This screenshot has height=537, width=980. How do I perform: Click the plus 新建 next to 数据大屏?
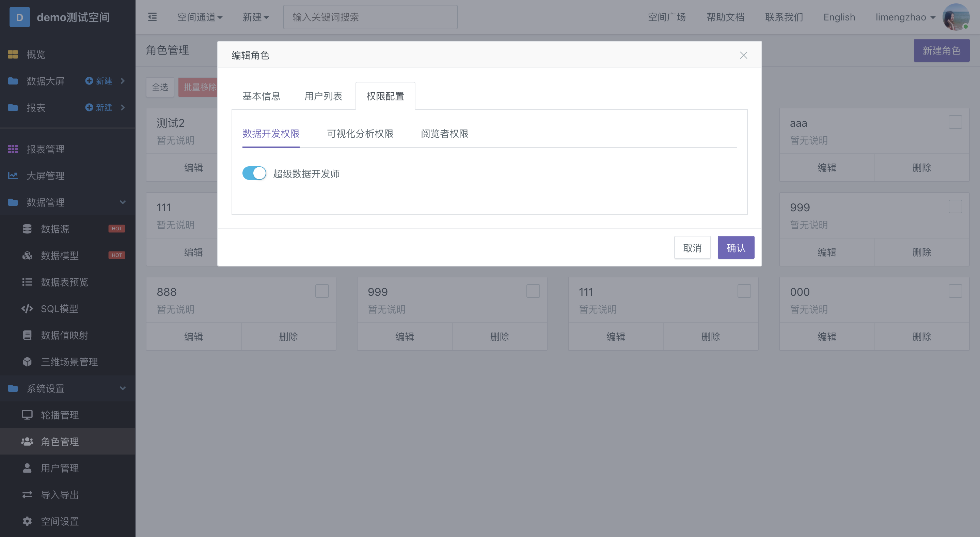(98, 81)
